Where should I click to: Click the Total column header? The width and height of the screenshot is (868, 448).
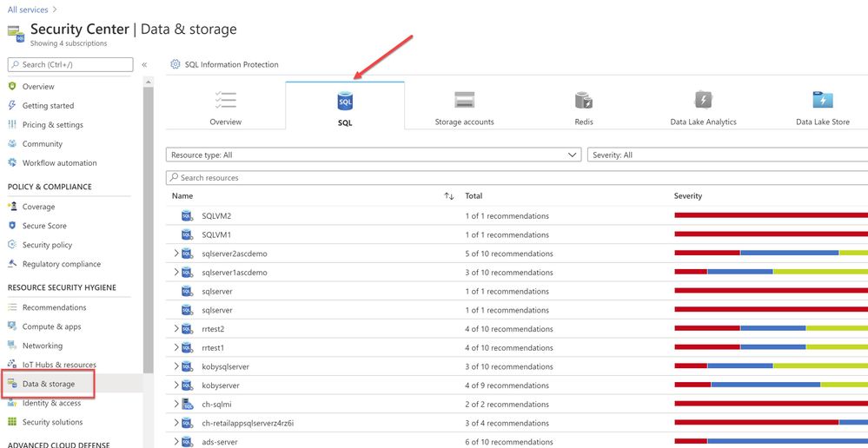point(474,196)
